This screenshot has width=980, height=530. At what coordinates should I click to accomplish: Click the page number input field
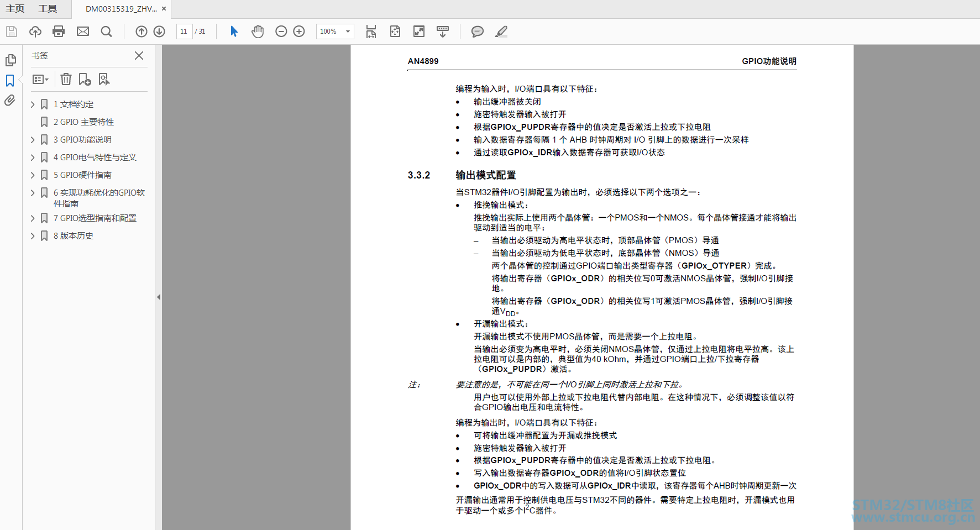(184, 32)
